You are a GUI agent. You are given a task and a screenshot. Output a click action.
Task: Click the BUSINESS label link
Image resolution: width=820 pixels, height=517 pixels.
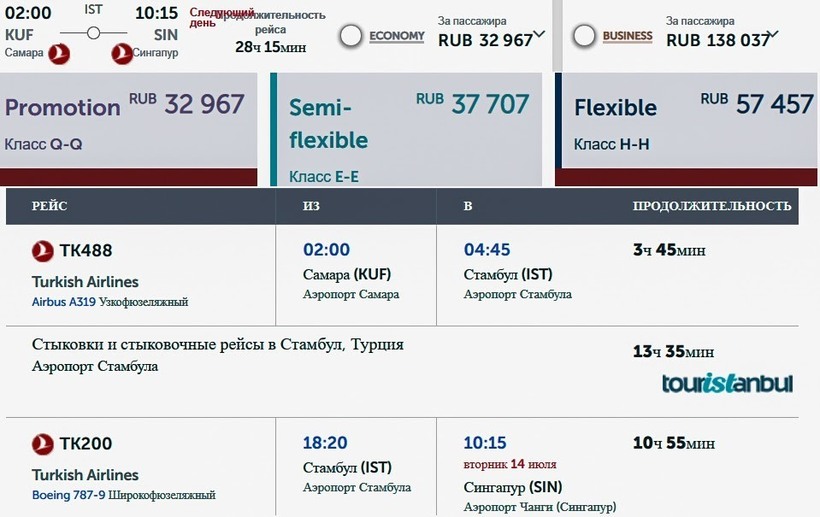tap(627, 37)
